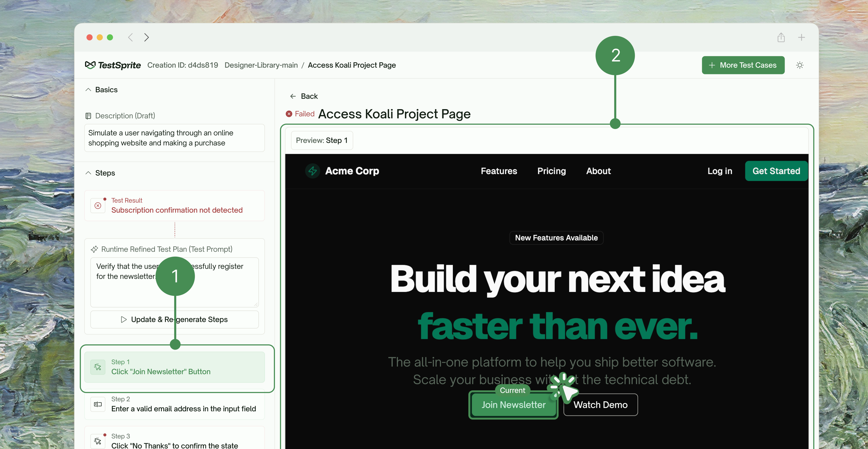Open the Test Result subscription confirmation card
Image resolution: width=868 pixels, height=449 pixels.
coord(175,205)
